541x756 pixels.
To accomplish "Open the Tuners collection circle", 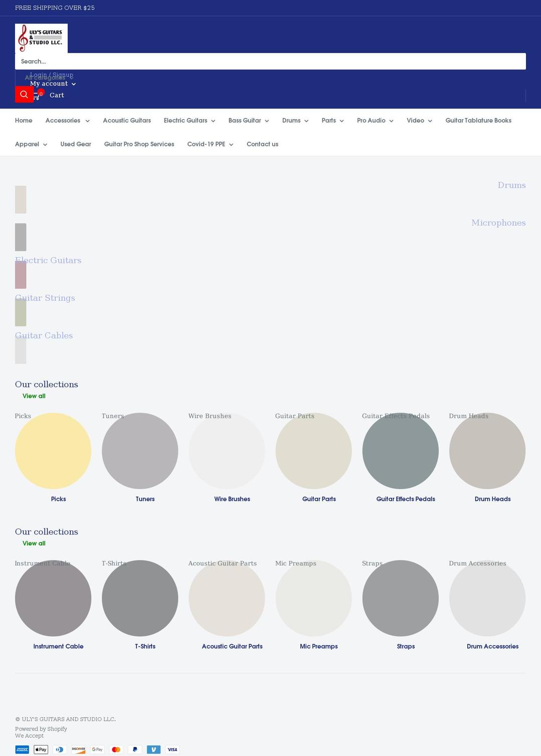I will 140,451.
